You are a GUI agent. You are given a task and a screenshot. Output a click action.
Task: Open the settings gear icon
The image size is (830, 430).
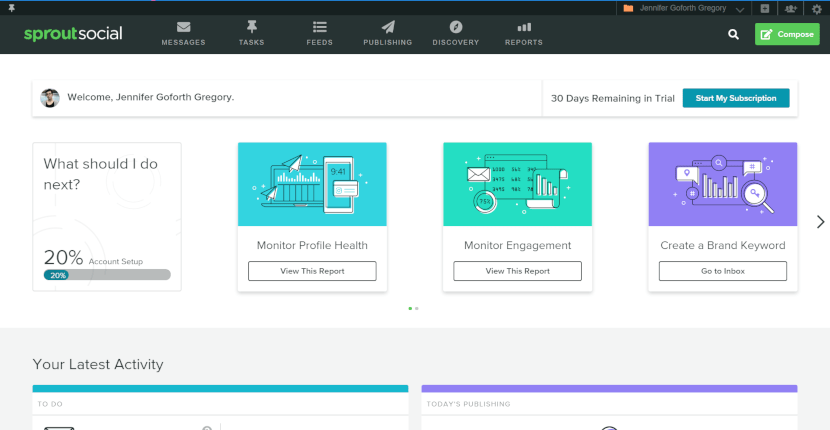point(817,8)
